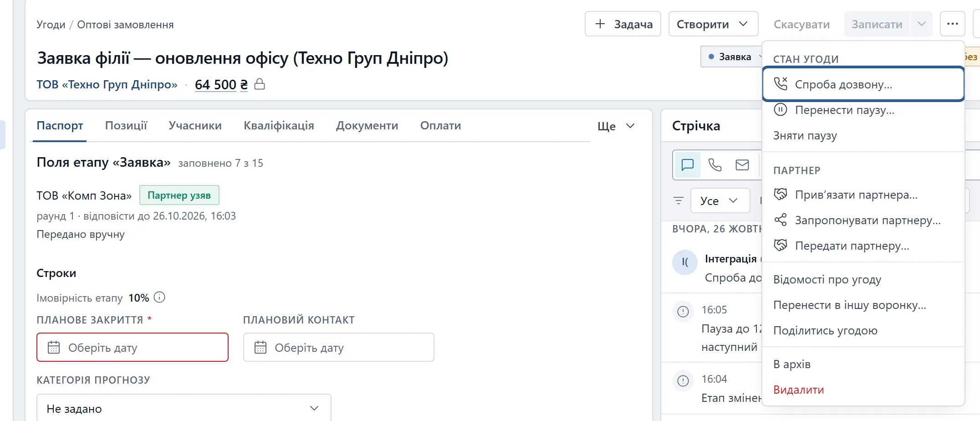Switch to the 'Оплати' tab
The width and height of the screenshot is (980, 421).
pyautogui.click(x=440, y=126)
